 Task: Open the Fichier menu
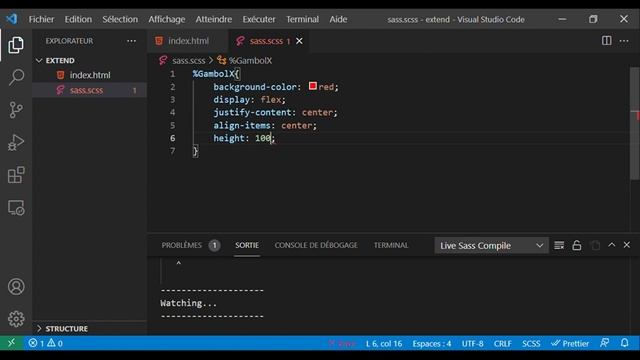[x=41, y=19]
